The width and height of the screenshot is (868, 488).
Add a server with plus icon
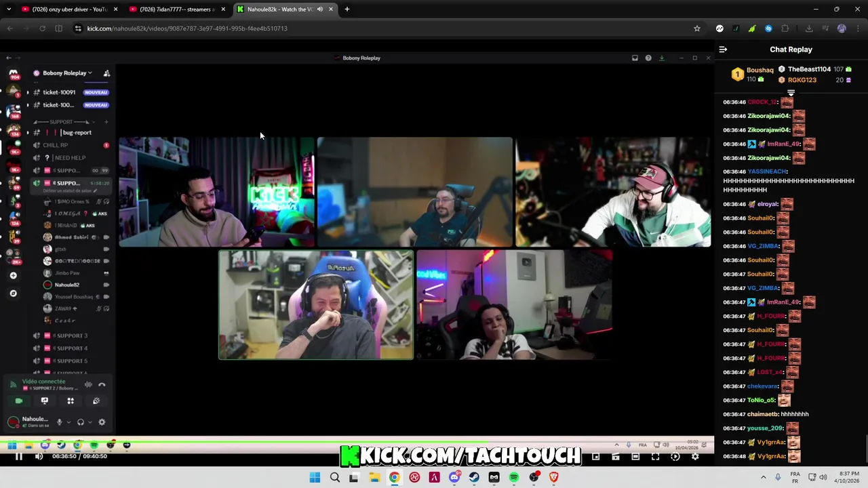click(13, 276)
